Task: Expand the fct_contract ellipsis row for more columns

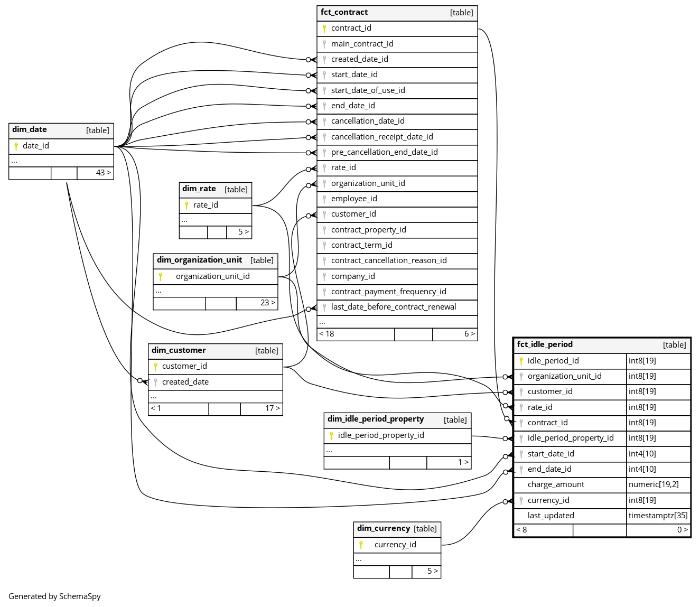Action: [x=322, y=322]
